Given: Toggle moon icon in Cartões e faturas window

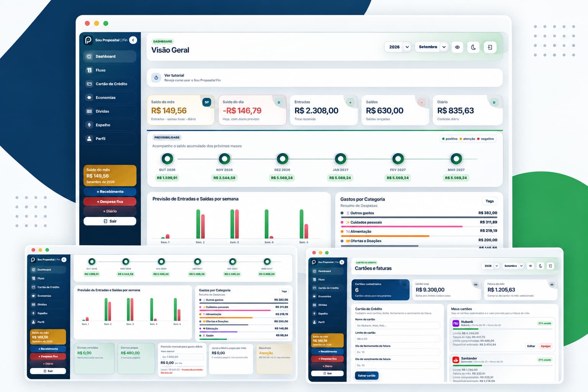Looking at the screenshot, I should coord(541,266).
